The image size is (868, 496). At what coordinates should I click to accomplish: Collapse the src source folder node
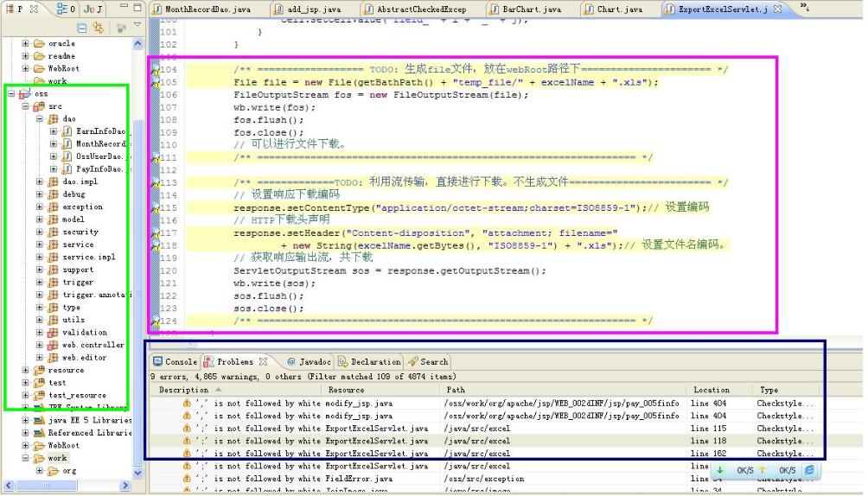tap(25, 106)
